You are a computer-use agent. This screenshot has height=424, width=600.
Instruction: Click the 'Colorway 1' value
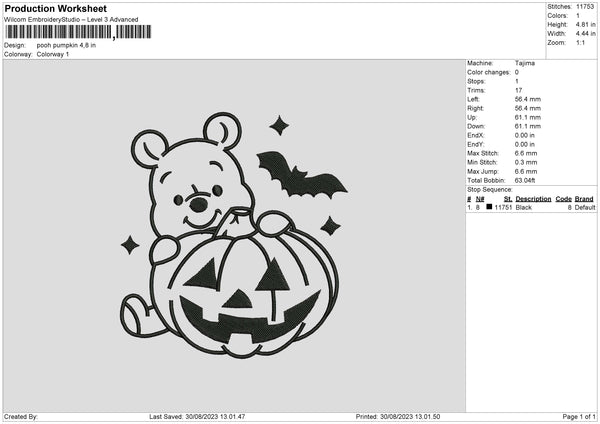pos(53,54)
